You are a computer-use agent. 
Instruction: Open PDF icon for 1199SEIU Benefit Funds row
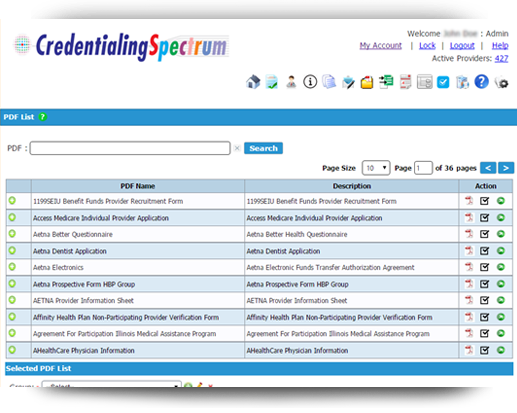[x=469, y=201]
